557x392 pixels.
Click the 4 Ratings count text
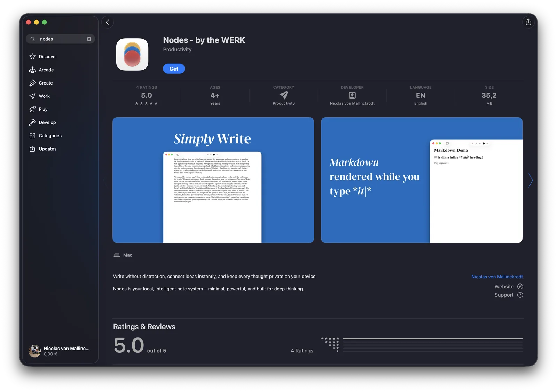302,351
